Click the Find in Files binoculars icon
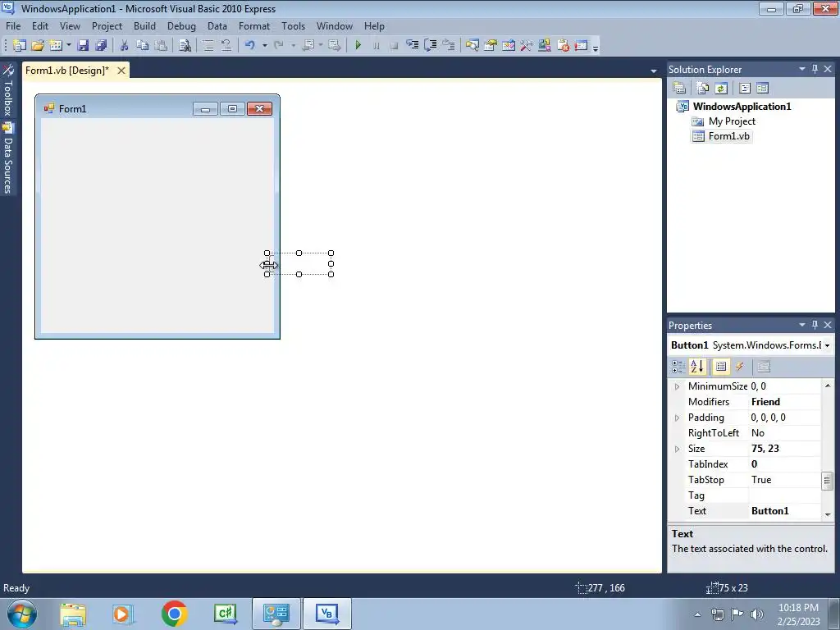This screenshot has height=630, width=840. [x=185, y=46]
